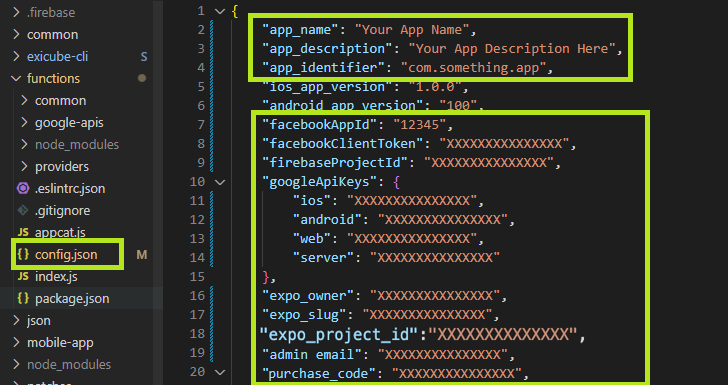Click the "app_identifier" key
The image size is (728, 385).
tap(324, 68)
